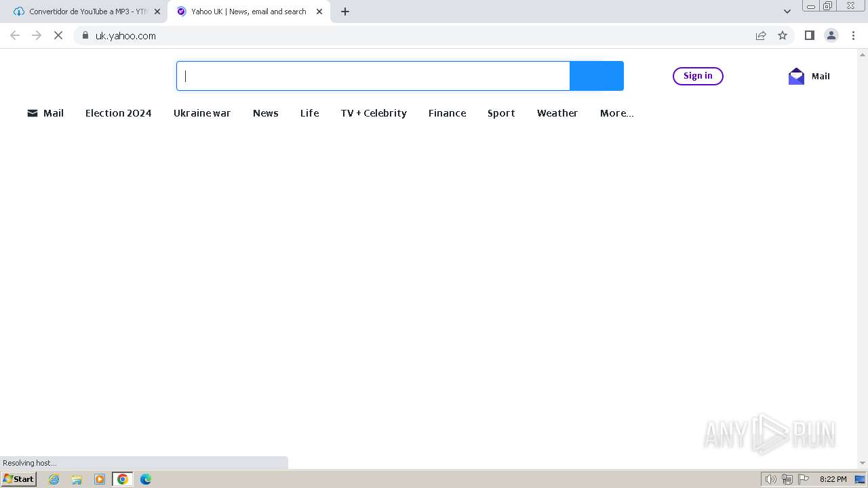Open a new browser tab
Viewport: 868px width, 488px height.
(x=345, y=12)
